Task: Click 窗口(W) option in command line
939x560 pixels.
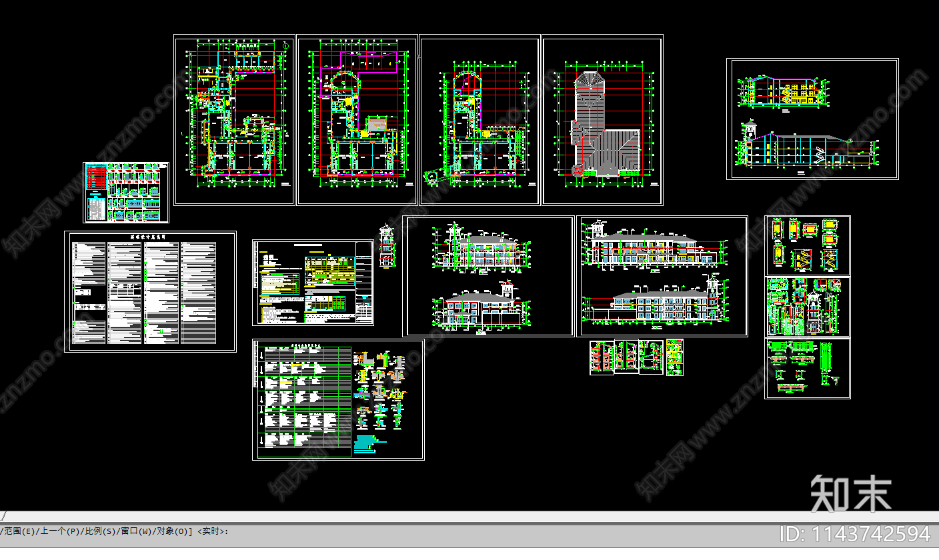Action: pyautogui.click(x=135, y=531)
